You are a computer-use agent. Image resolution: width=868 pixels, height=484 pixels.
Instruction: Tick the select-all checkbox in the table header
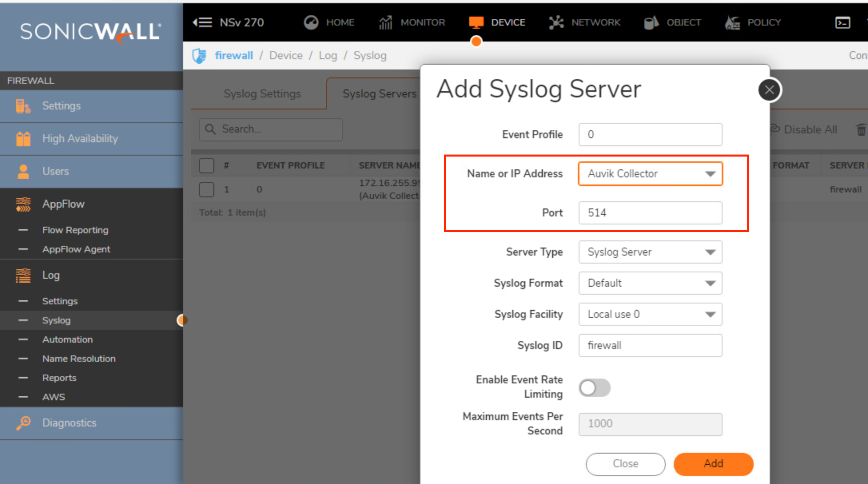click(x=207, y=165)
